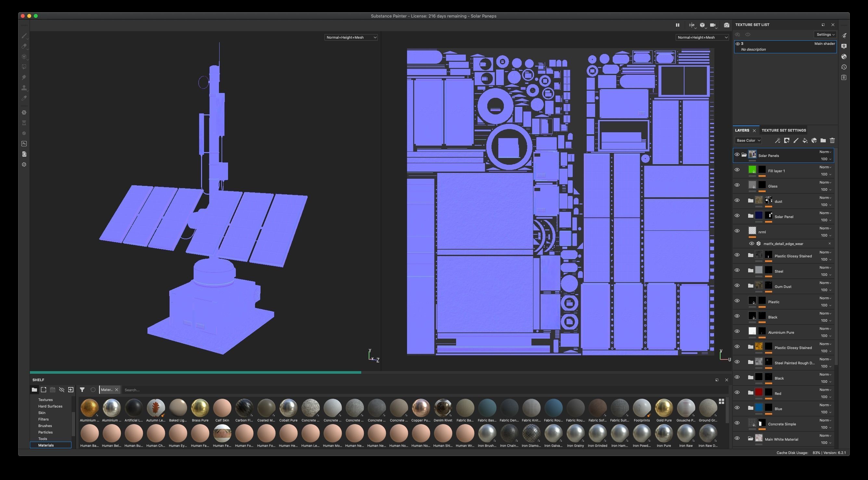Select the Brushes shelf category
Viewport: 868px width, 480px height.
tap(45, 426)
